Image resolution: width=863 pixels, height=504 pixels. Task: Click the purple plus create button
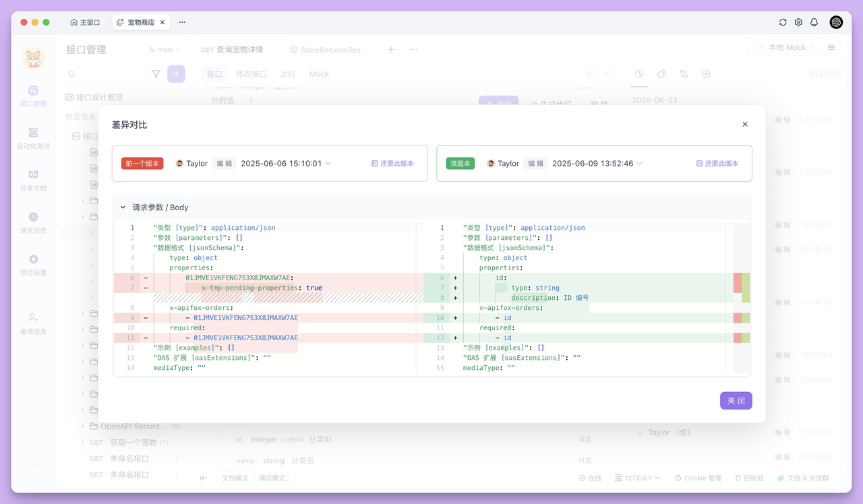pyautogui.click(x=176, y=74)
